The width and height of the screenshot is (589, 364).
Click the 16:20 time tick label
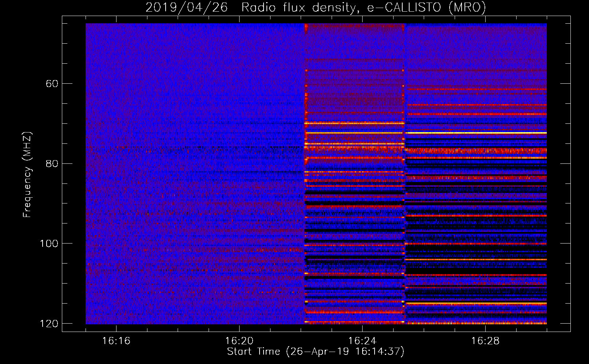pos(239,341)
